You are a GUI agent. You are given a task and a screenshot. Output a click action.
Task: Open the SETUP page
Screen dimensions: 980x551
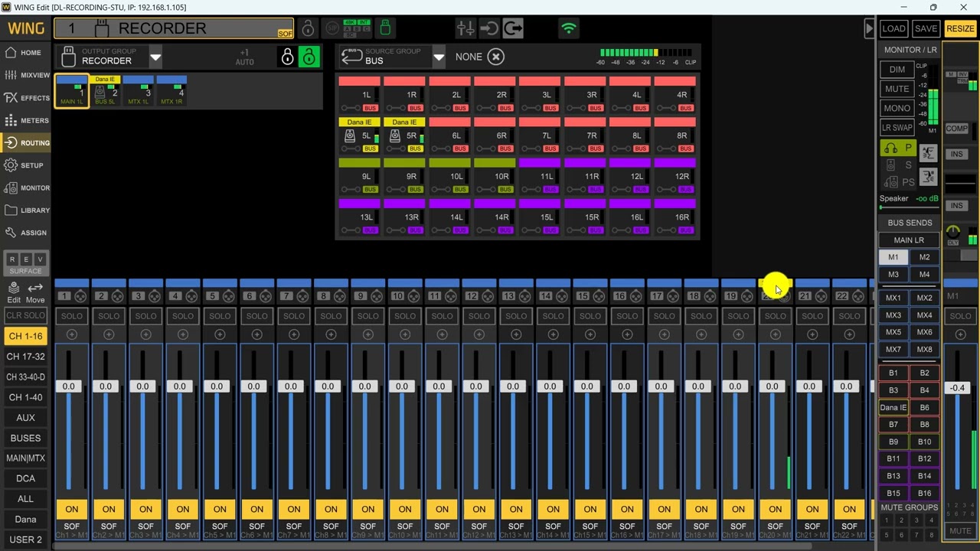pyautogui.click(x=25, y=165)
